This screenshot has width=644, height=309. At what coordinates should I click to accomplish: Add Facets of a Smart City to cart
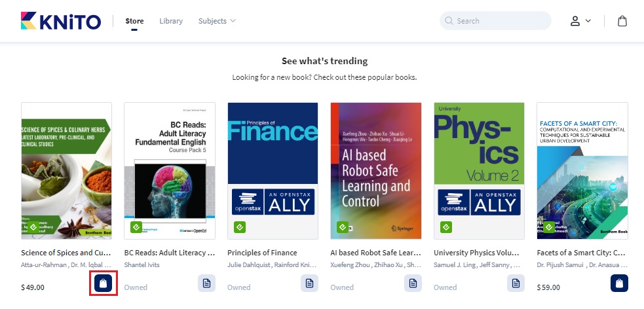pyautogui.click(x=619, y=283)
